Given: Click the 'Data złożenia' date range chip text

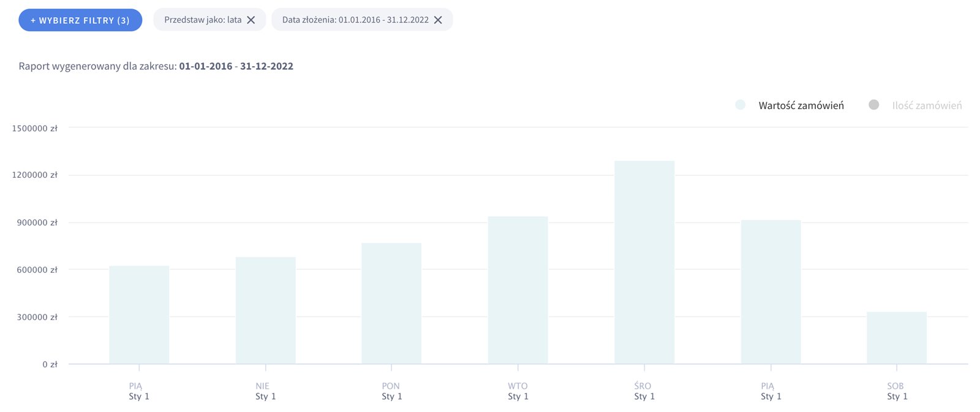Looking at the screenshot, I should pos(355,20).
